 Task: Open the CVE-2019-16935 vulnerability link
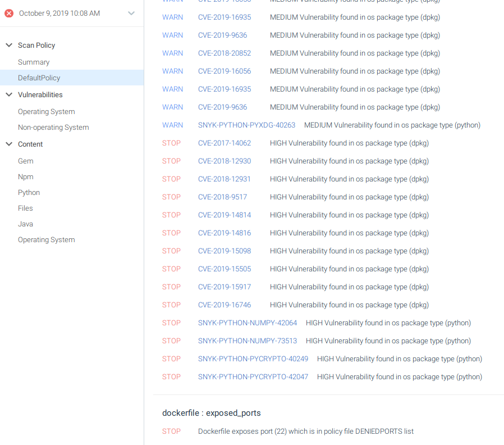point(224,17)
